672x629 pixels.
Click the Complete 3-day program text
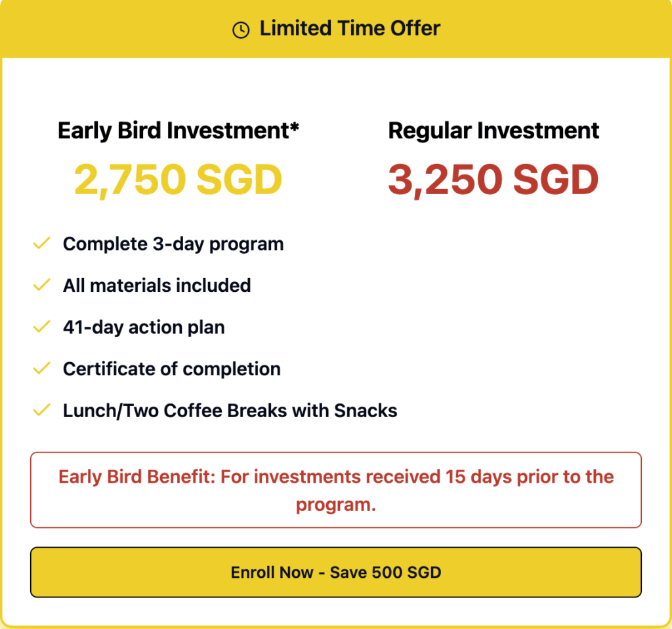[x=173, y=244]
